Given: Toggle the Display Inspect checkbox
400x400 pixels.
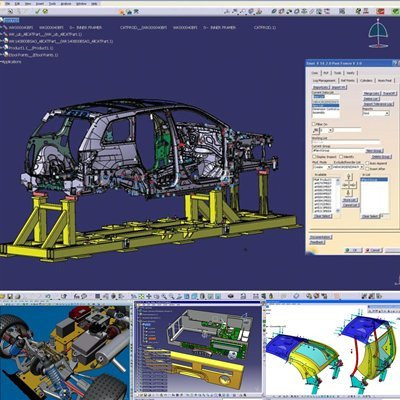Looking at the screenshot, I should coord(314,157).
